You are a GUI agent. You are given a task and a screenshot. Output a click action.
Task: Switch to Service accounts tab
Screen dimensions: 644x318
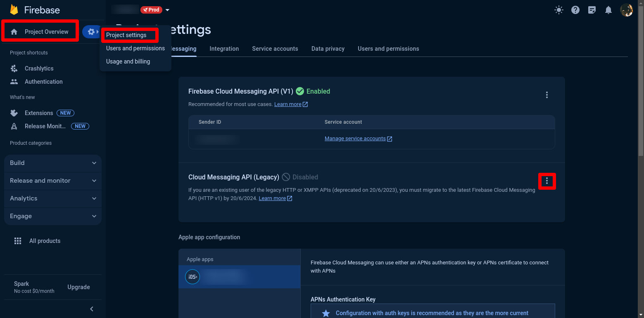(x=275, y=49)
